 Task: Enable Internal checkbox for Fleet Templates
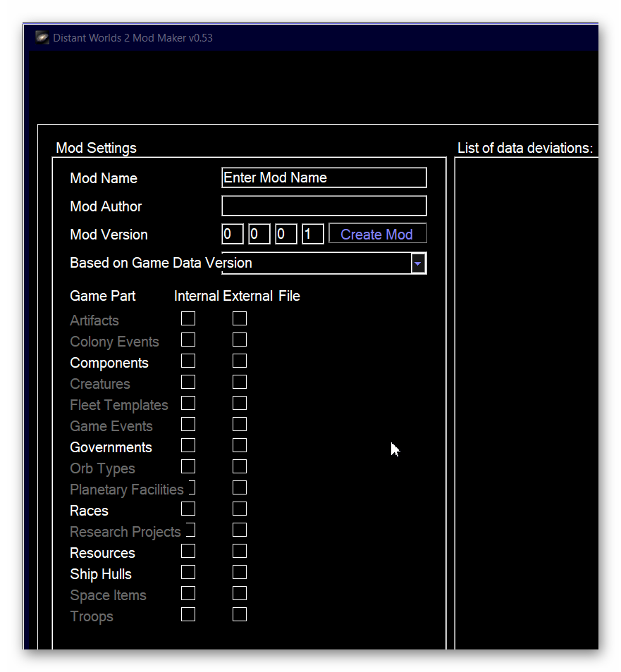pos(187,403)
